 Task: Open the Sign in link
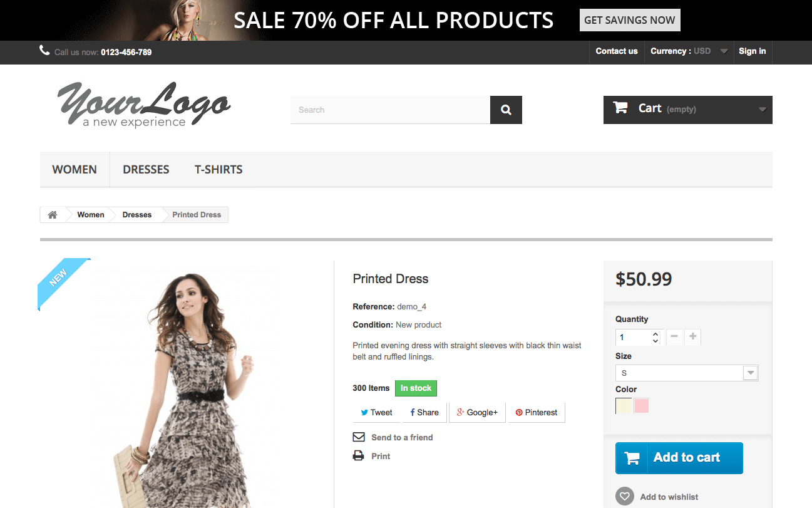752,51
